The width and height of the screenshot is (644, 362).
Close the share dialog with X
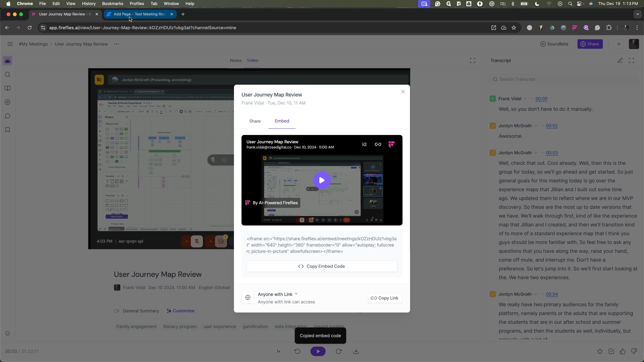[x=403, y=92]
